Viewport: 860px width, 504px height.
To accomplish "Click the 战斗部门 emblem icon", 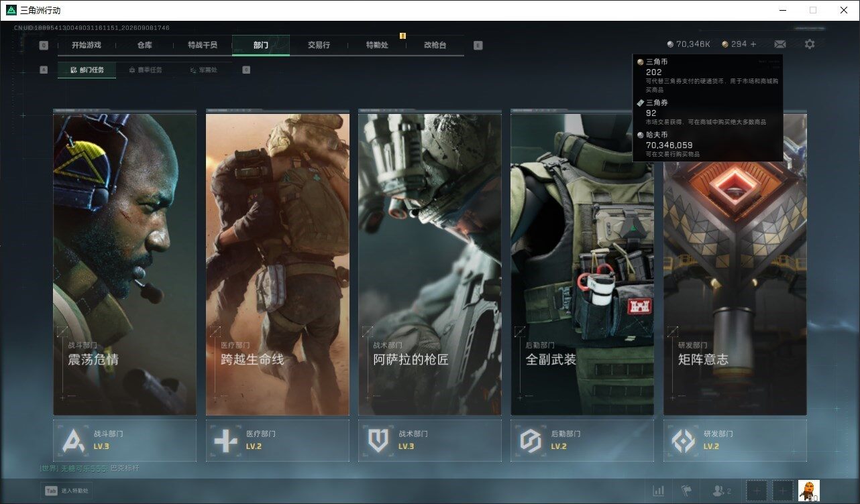I will point(73,440).
